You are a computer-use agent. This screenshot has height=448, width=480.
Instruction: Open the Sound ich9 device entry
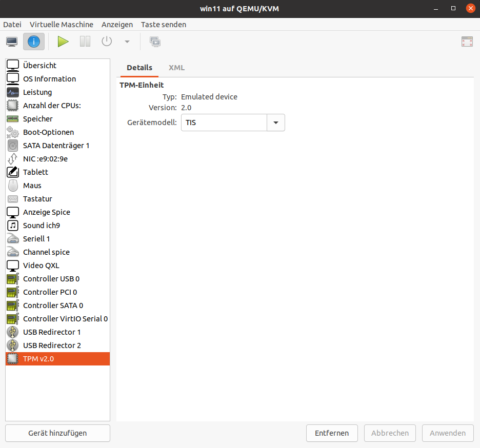[42, 226]
